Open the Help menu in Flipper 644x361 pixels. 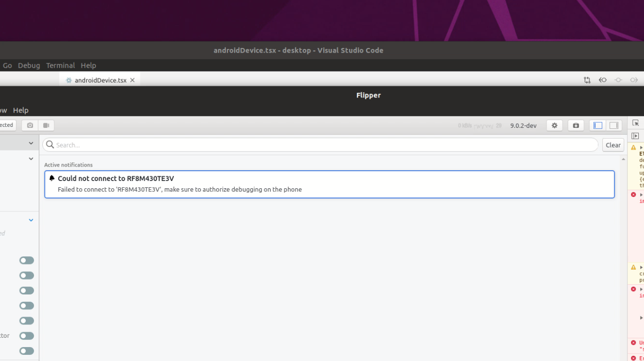pos(21,110)
